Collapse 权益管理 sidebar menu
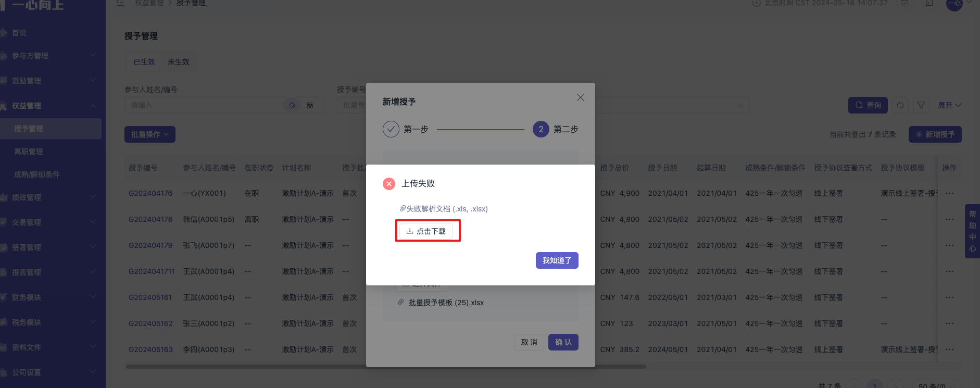 coord(51,106)
